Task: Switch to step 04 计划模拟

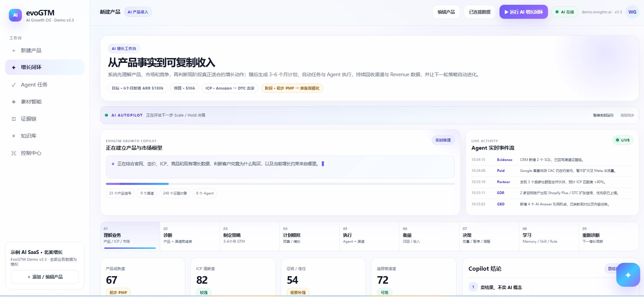Action: [310, 236]
